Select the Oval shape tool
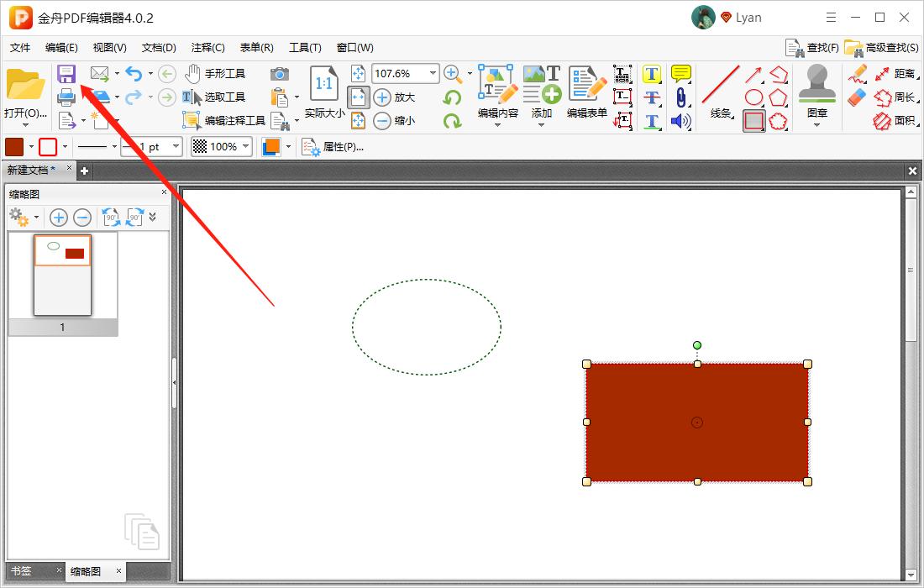 [x=753, y=97]
